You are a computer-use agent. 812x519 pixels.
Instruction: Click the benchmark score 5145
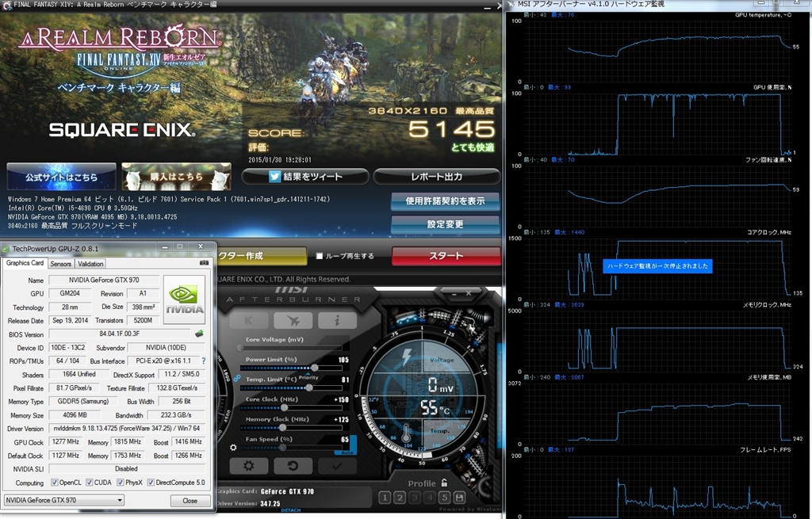pyautogui.click(x=451, y=129)
